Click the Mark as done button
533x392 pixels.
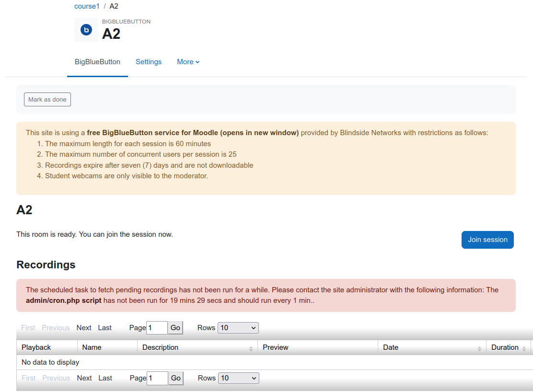pyautogui.click(x=47, y=100)
